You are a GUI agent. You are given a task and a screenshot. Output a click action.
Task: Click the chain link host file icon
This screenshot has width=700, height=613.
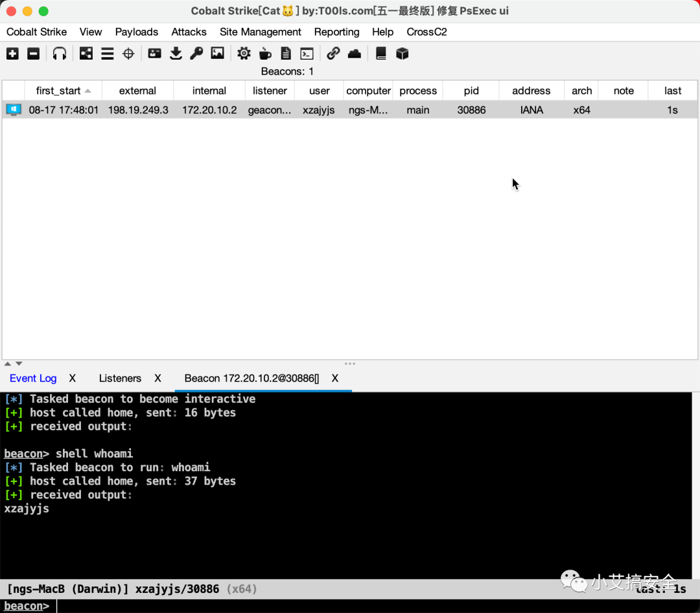click(x=333, y=54)
